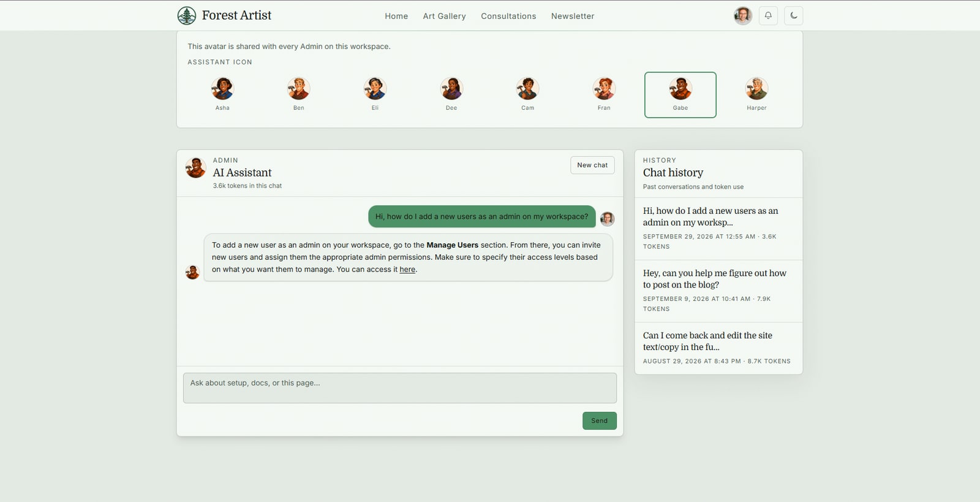The width and height of the screenshot is (980, 502).
Task: Choose Cam as assistant icon
Action: point(527,94)
